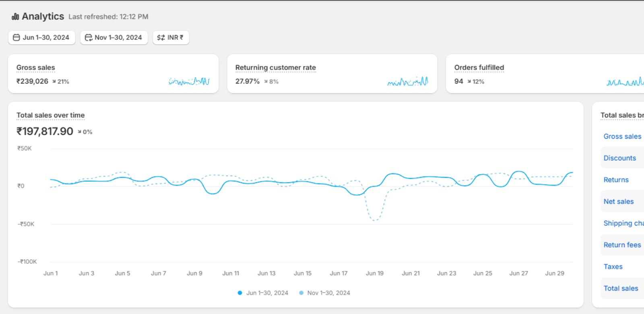Click the currency exchange icon beside INR
The image size is (644, 314).
tap(161, 37)
